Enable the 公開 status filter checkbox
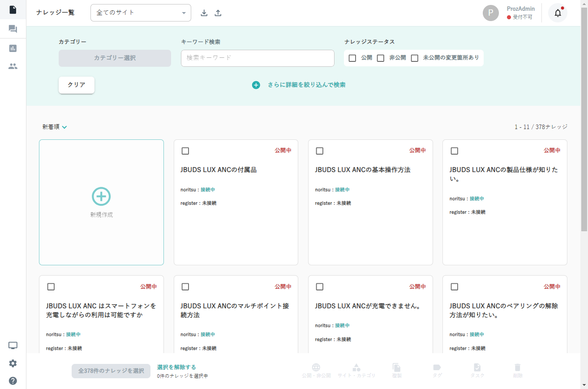Viewport: 588px width, 389px height. click(352, 58)
